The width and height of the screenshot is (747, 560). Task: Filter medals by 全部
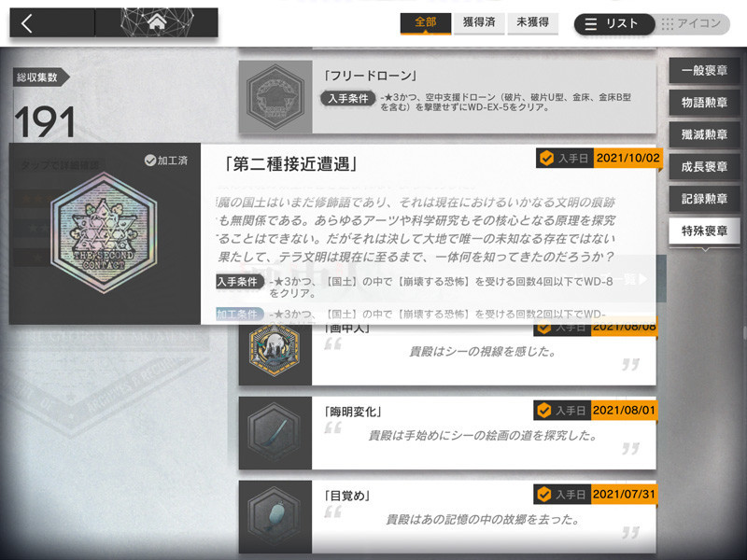click(x=426, y=22)
